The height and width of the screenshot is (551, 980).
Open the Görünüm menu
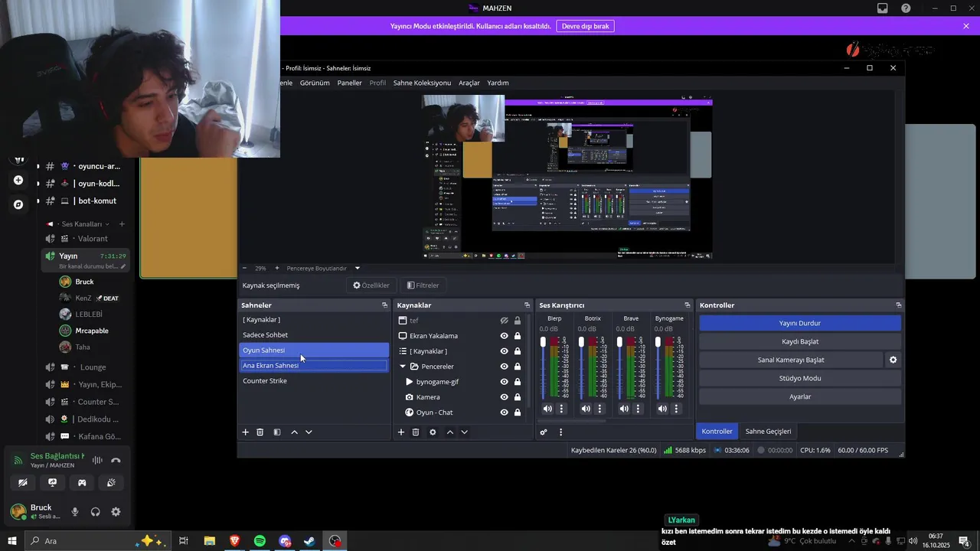click(x=315, y=83)
